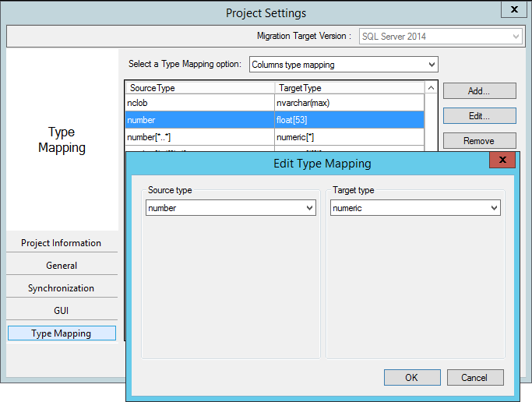Open the Project Information tab
The height and width of the screenshot is (402, 532).
[62, 243]
